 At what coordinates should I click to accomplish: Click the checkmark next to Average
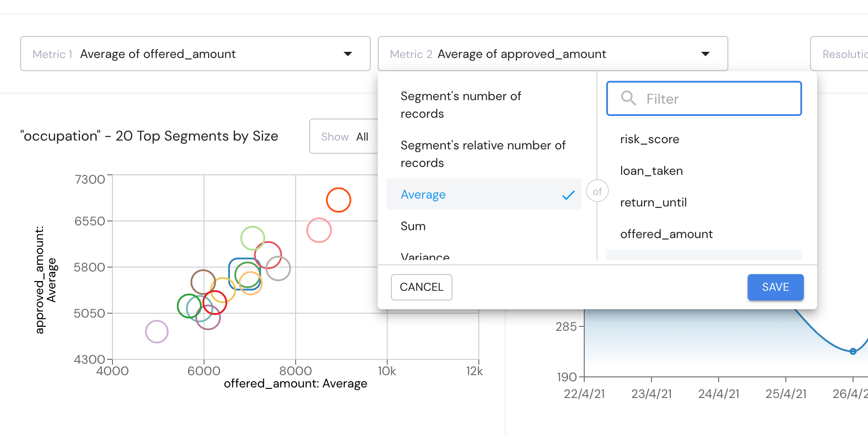(568, 195)
